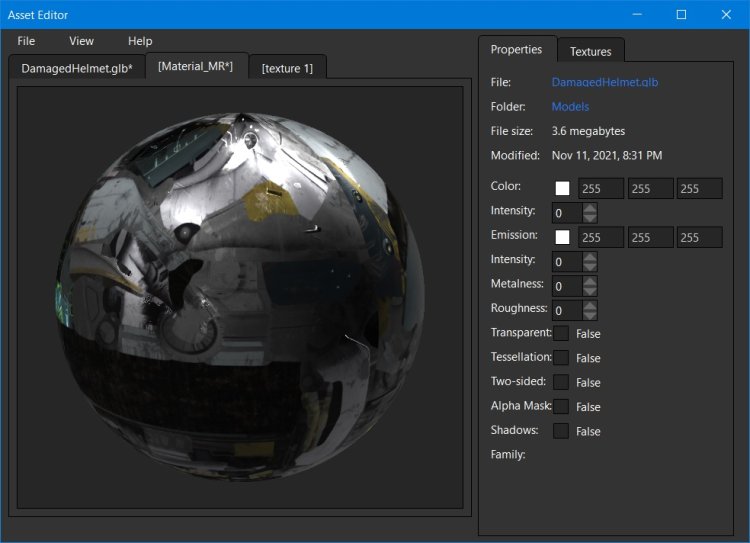This screenshot has height=543, width=750.
Task: Switch to the [texture 1] tab
Action: pyautogui.click(x=287, y=68)
